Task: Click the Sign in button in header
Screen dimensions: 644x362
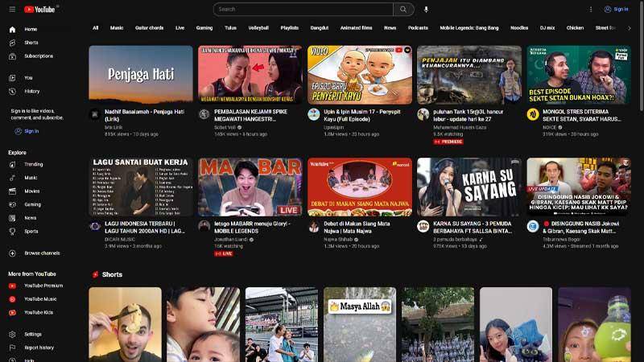Action: 616,9
